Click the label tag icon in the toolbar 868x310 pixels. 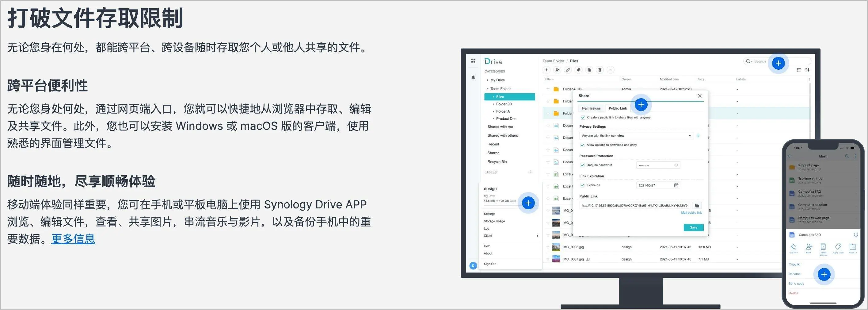579,70
